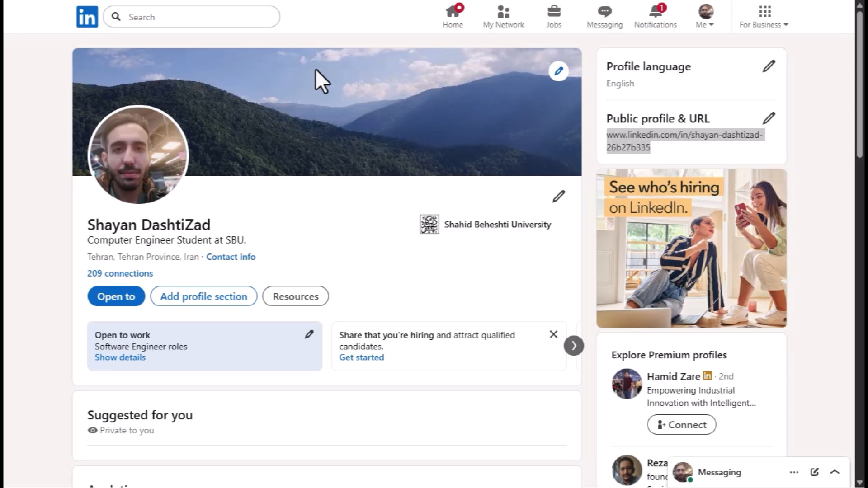Click the LinkedIn logo icon
This screenshot has width=868, height=488.
click(87, 17)
